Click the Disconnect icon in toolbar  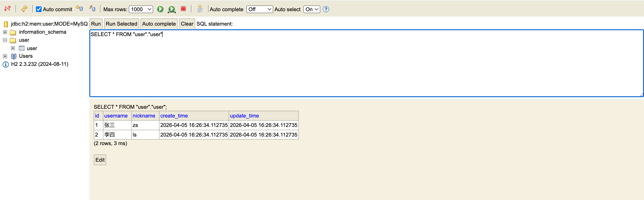coord(7,9)
